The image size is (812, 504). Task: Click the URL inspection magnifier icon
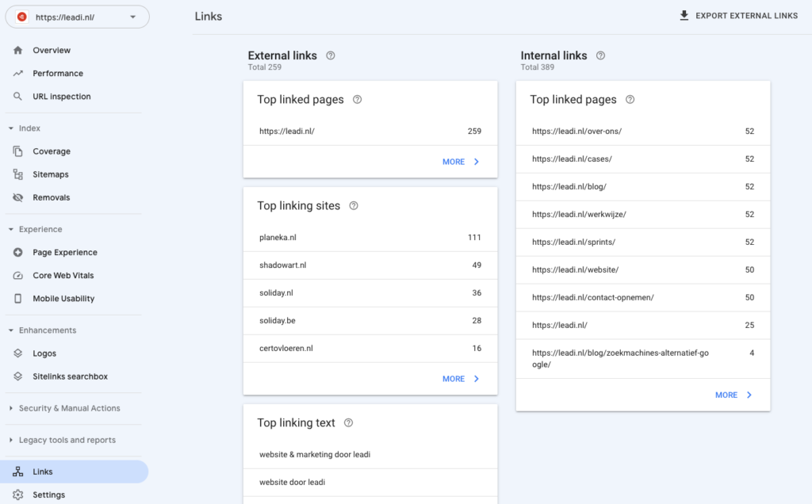click(x=18, y=96)
